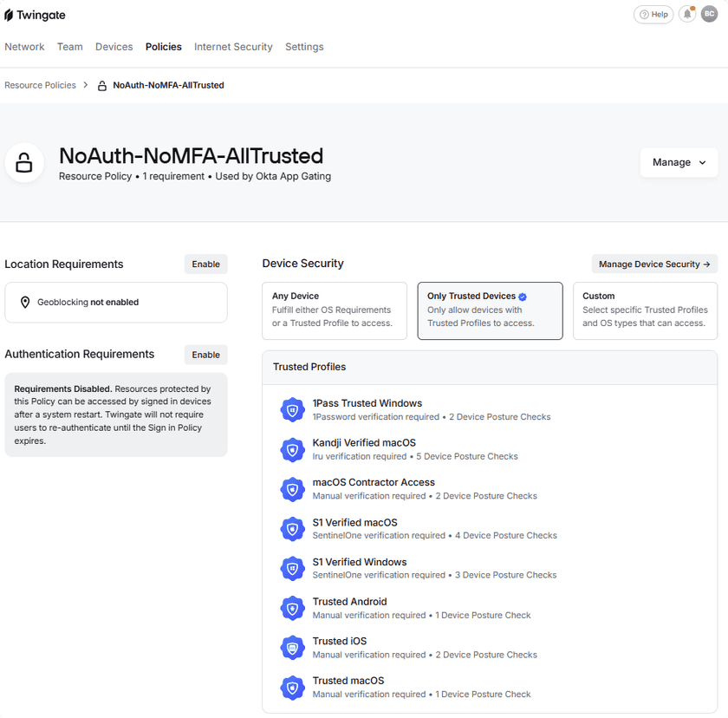Image resolution: width=728 pixels, height=718 pixels.
Task: Open the notifications bell
Action: (687, 15)
